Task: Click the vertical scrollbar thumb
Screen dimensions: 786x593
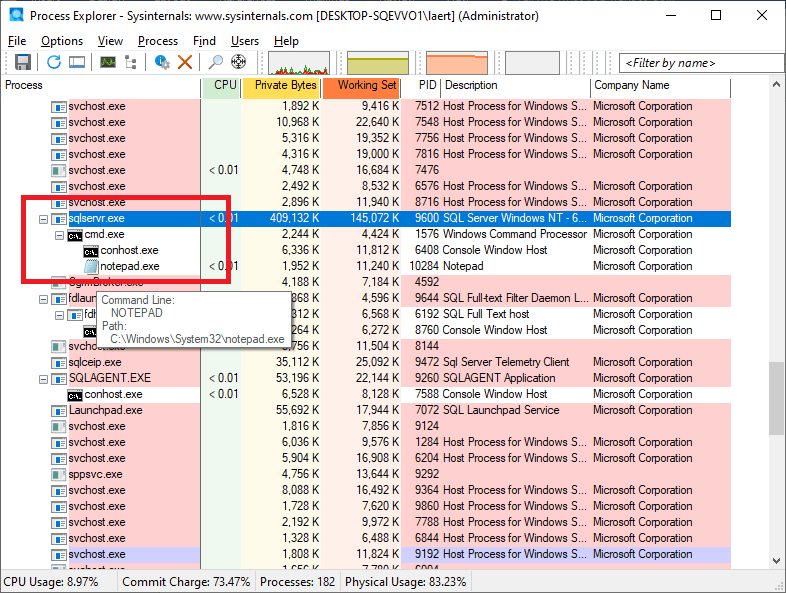Action: coord(776,398)
